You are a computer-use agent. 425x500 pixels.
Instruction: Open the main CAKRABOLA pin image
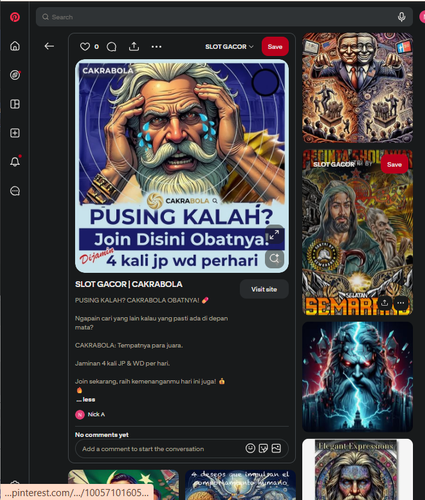182,166
